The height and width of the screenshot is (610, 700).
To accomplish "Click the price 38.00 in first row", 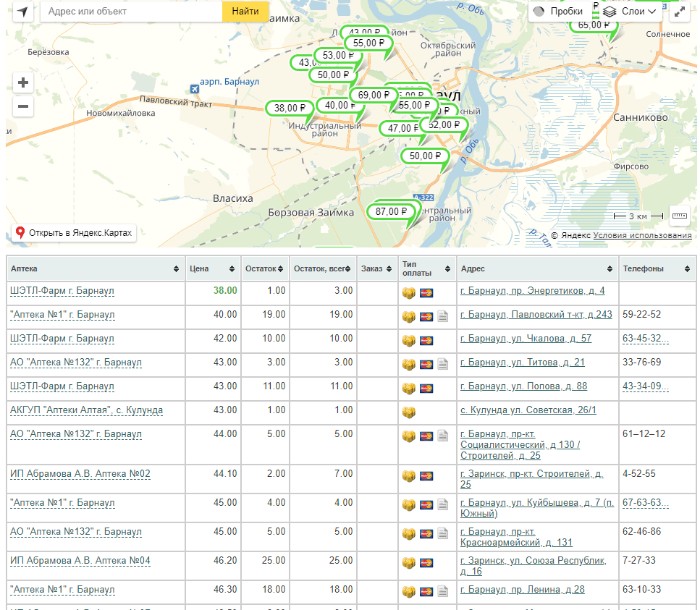I will pos(225,290).
